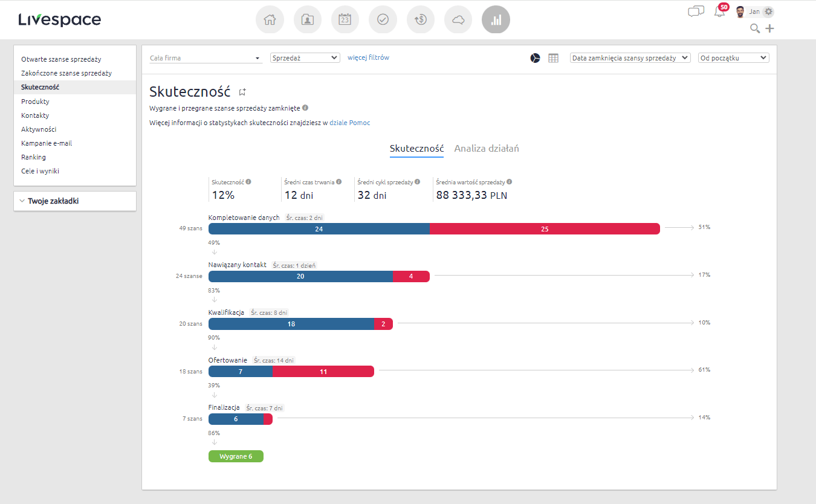Screen dimensions: 816x504
Task: Click red bar 4 in Nawiązany kontakt
Action: tap(411, 276)
